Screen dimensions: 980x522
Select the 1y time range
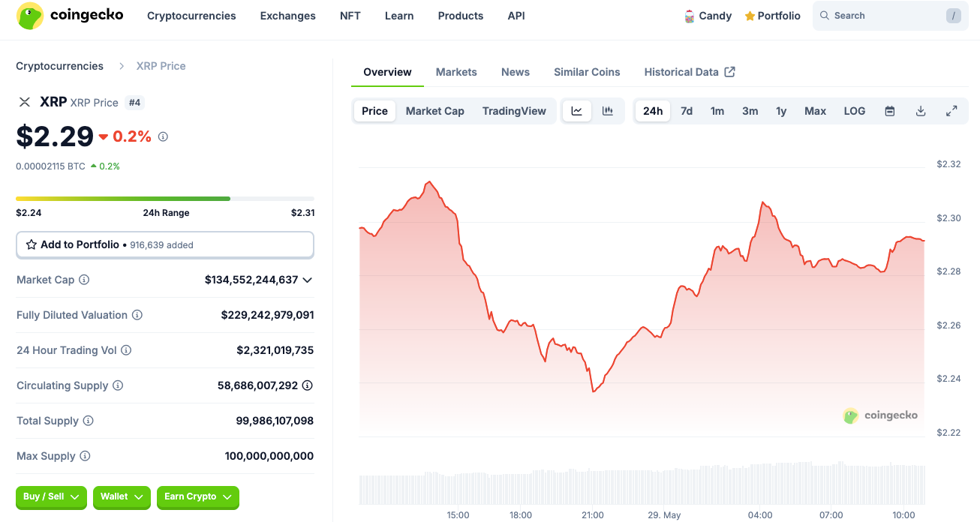[781, 111]
